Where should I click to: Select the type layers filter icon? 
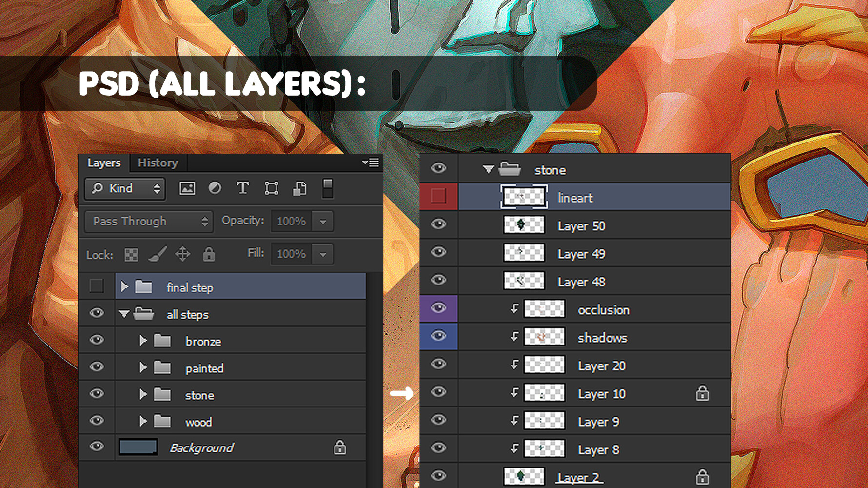pyautogui.click(x=242, y=188)
